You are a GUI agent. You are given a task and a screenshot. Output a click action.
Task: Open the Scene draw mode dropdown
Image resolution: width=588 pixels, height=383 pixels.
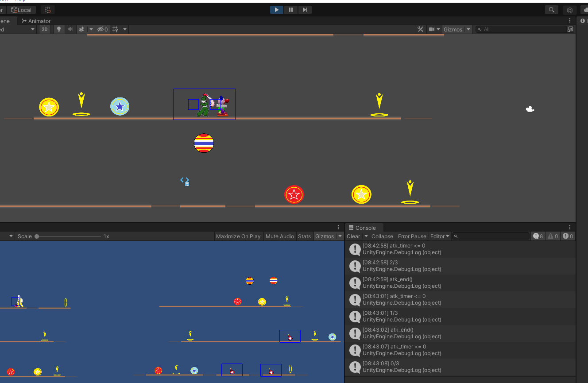click(x=18, y=29)
